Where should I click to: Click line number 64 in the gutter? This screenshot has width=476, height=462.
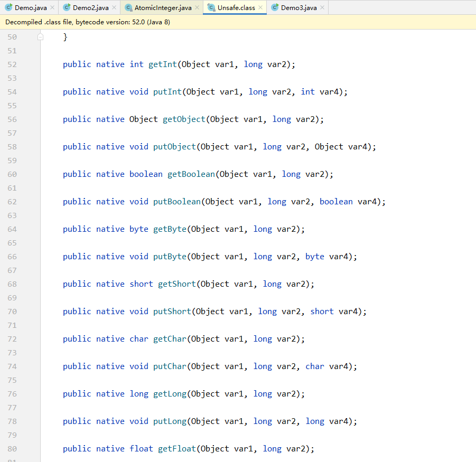point(12,229)
